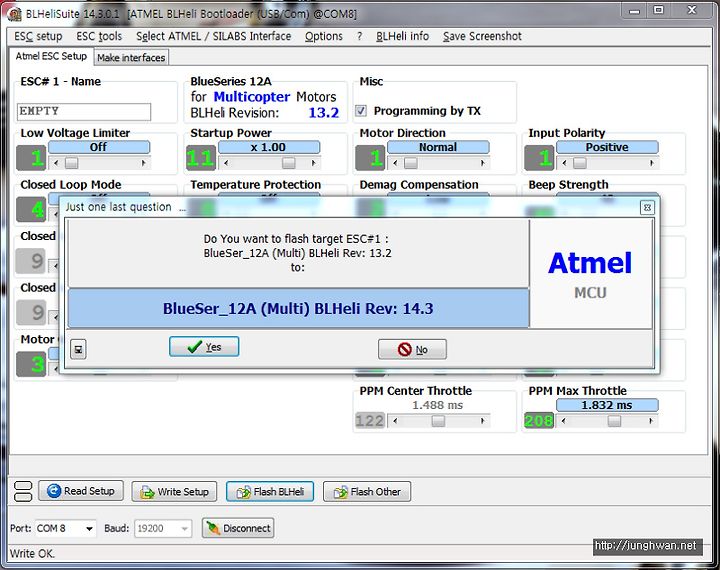Click the ESC selector icon beside Read Setup

pos(23,491)
